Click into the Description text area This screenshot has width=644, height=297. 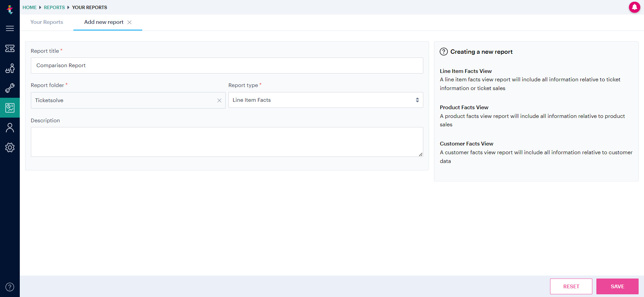point(227,142)
